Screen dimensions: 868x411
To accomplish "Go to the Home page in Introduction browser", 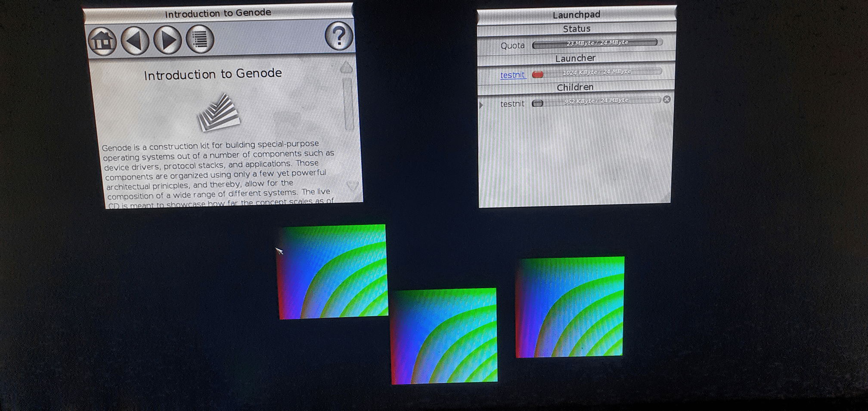I will pyautogui.click(x=102, y=42).
